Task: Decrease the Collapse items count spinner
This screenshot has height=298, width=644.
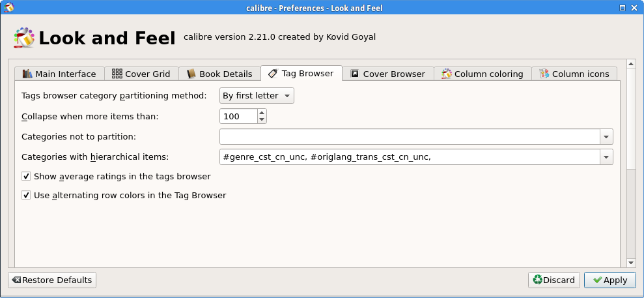Action: 262,120
